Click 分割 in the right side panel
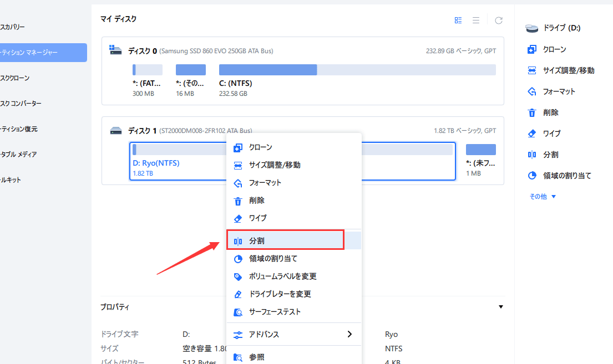613x364 pixels. [x=550, y=155]
